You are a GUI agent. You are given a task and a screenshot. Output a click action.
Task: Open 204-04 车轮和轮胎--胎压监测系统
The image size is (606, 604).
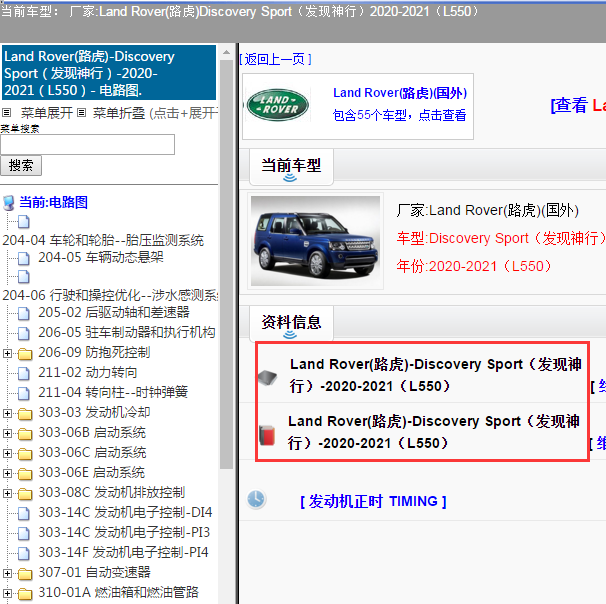pyautogui.click(x=103, y=240)
